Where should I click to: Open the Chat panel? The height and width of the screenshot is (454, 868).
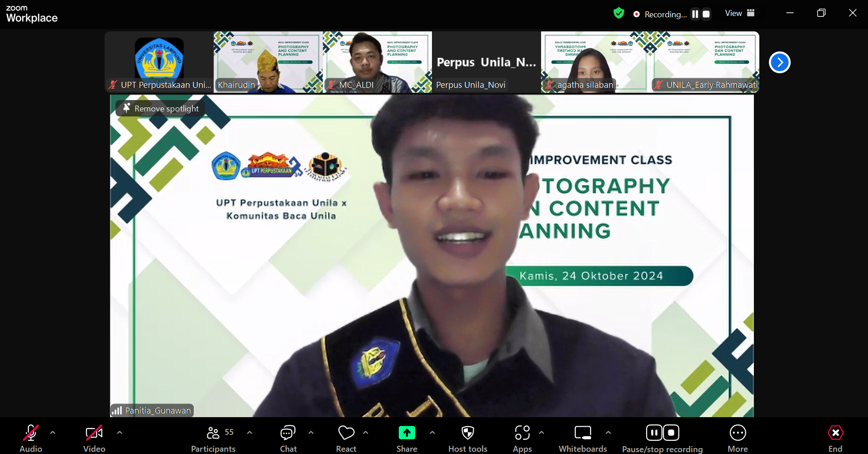288,439
